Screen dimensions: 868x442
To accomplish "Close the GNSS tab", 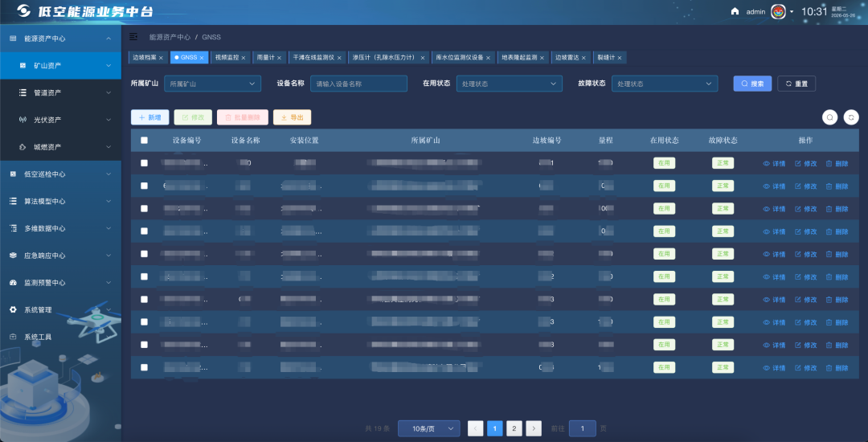I will (x=202, y=58).
